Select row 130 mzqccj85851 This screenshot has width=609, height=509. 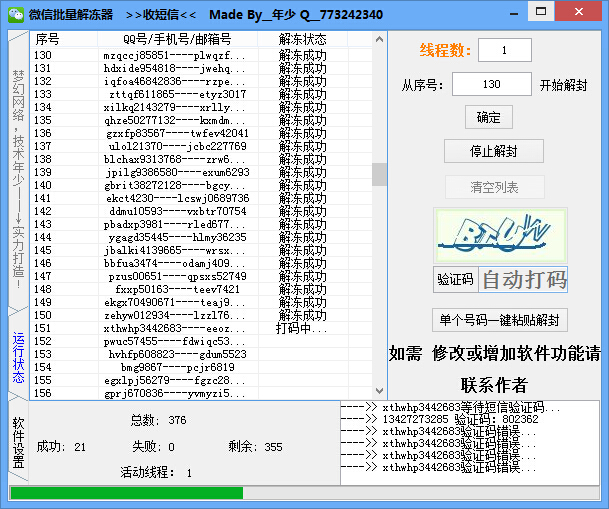(x=201, y=55)
